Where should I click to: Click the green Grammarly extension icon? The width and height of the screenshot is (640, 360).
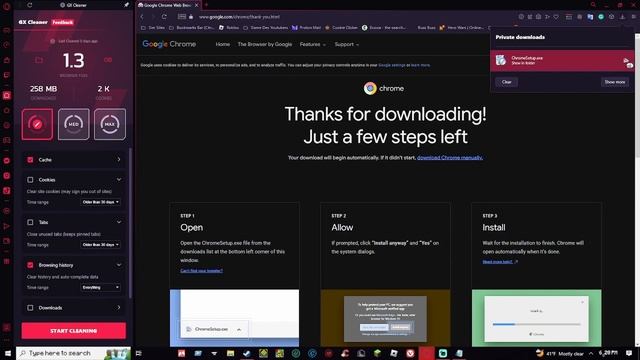(601, 17)
